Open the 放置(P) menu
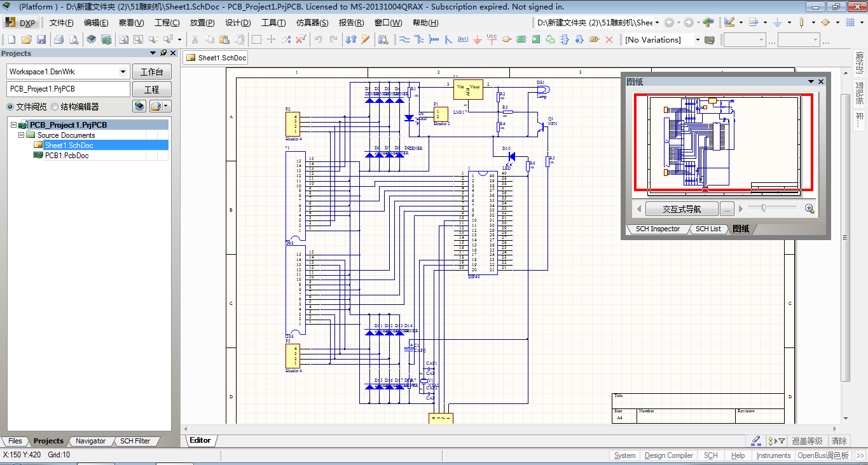868x465 pixels. click(202, 23)
